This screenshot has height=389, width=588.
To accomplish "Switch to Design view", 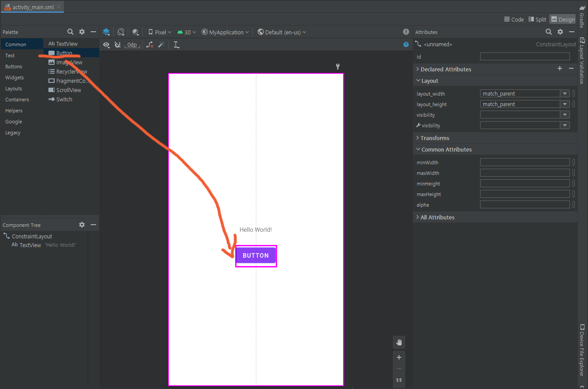I will (x=562, y=19).
